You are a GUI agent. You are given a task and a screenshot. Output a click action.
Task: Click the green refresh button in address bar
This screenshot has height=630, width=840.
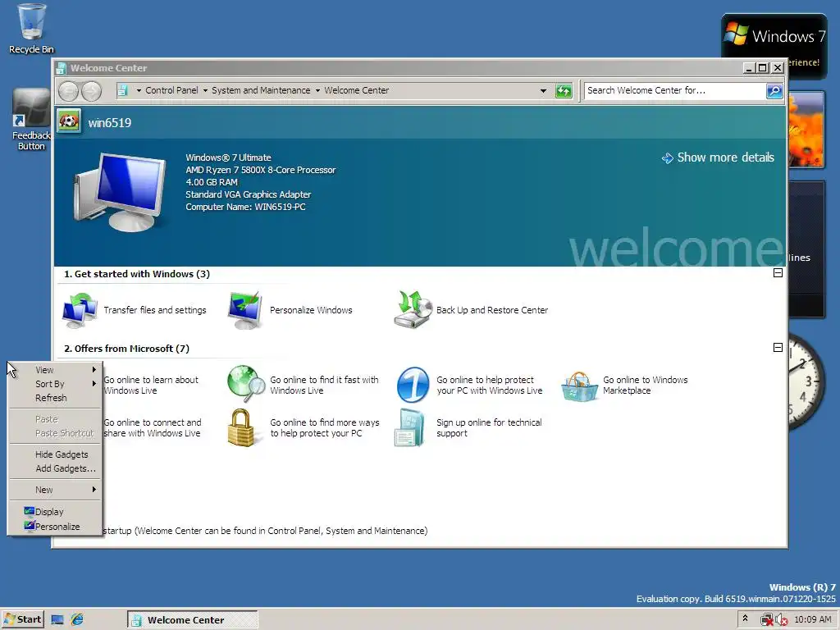[564, 90]
